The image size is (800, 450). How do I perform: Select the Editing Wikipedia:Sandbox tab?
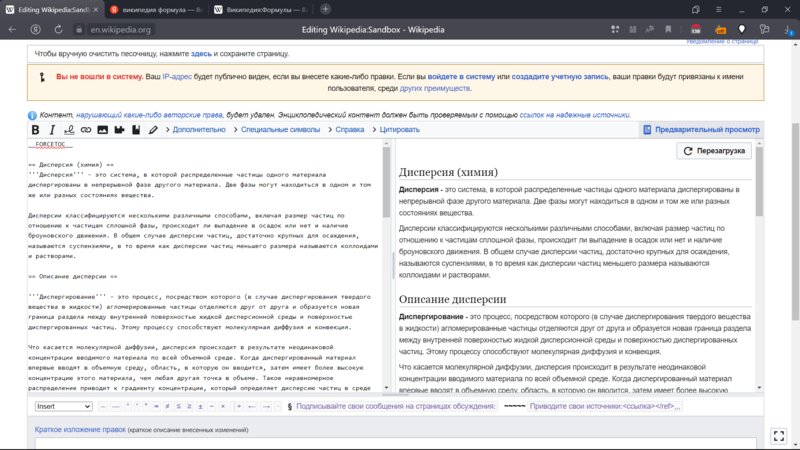tap(51, 10)
